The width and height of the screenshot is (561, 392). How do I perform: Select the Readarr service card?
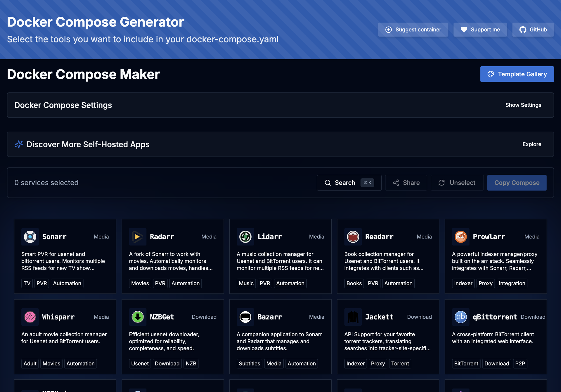click(x=388, y=256)
